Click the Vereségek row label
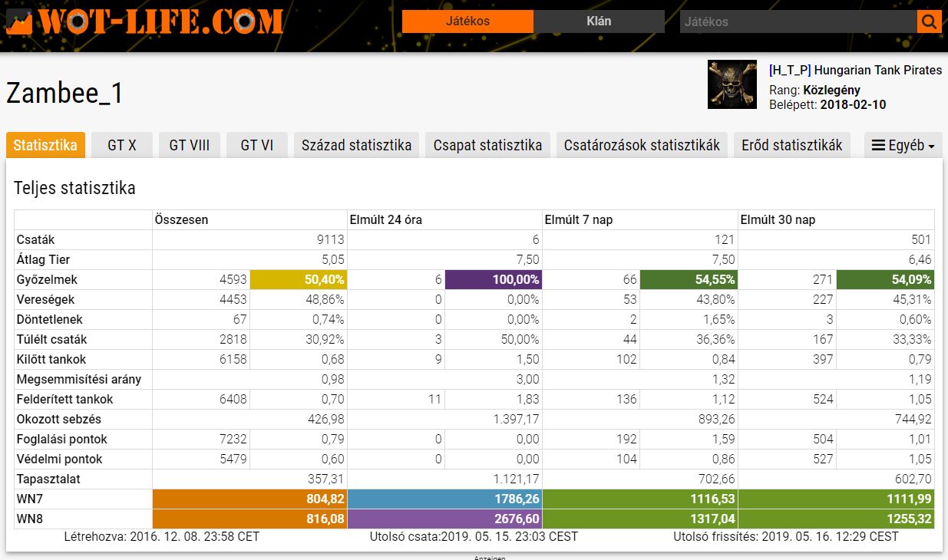Screen dimensions: 948x560 46,300
